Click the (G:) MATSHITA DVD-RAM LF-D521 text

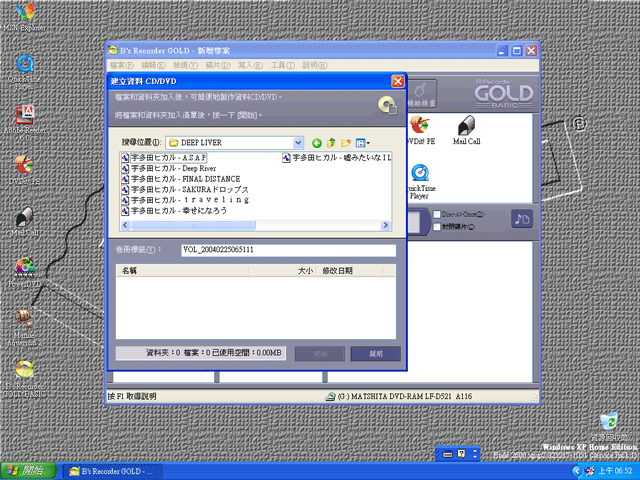405,396
